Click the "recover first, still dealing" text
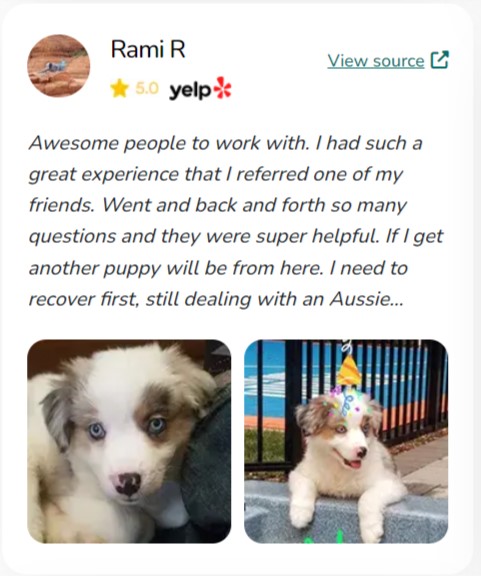Viewport: 481px width, 576px height. pos(140,299)
